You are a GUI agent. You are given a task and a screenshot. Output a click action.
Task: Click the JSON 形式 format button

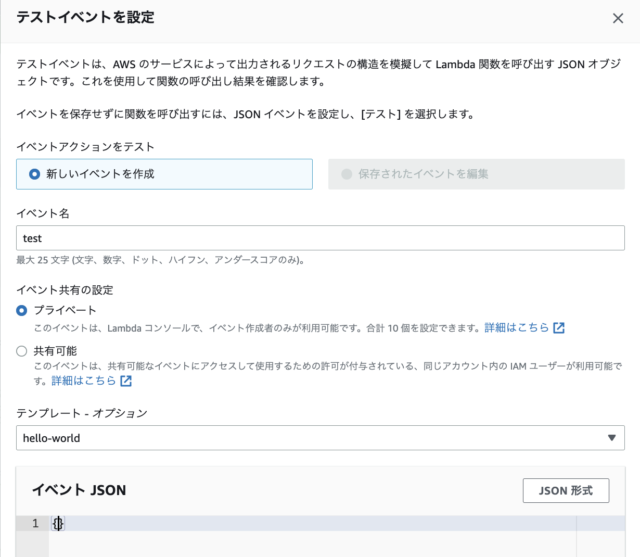(566, 490)
